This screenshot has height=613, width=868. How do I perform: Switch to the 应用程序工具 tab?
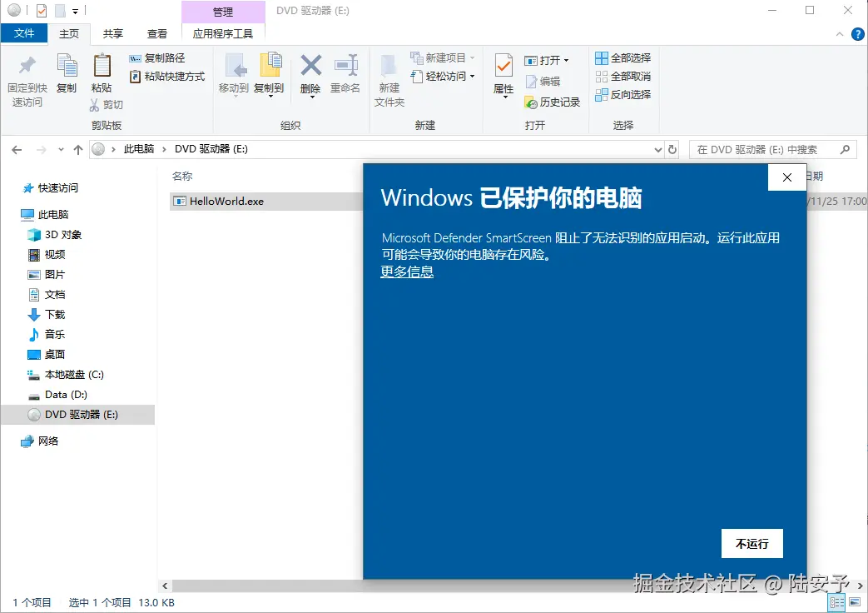pyautogui.click(x=223, y=34)
